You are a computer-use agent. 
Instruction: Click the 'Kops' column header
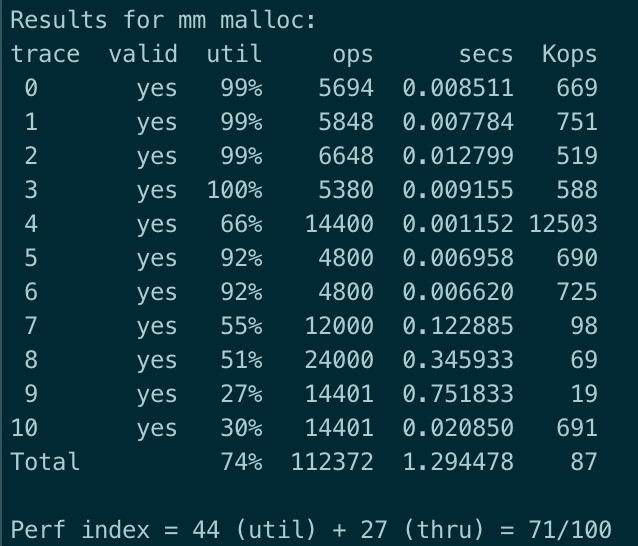[x=569, y=55]
